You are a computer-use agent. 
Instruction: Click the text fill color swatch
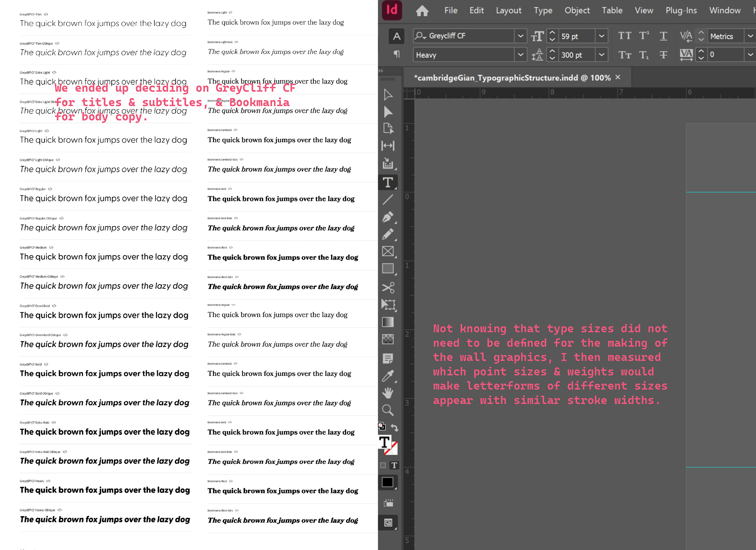pos(385,442)
